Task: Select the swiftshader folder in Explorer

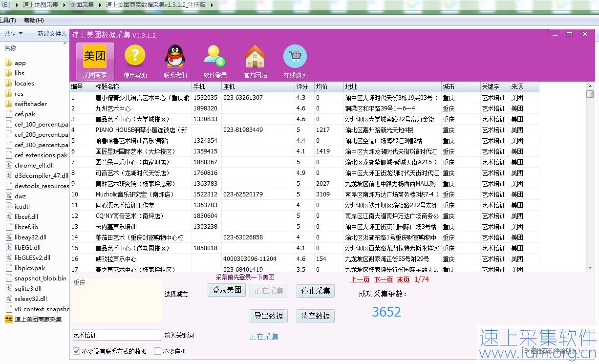Action: click(x=8, y=104)
